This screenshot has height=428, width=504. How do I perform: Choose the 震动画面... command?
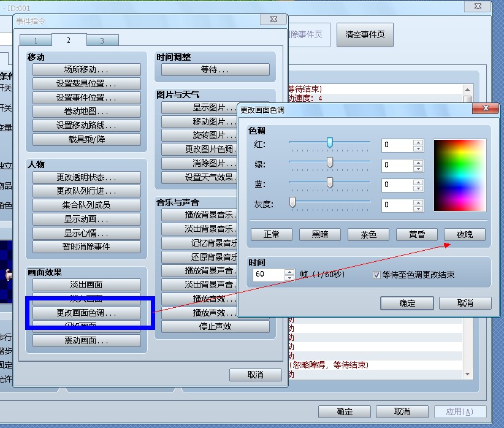pos(86,340)
